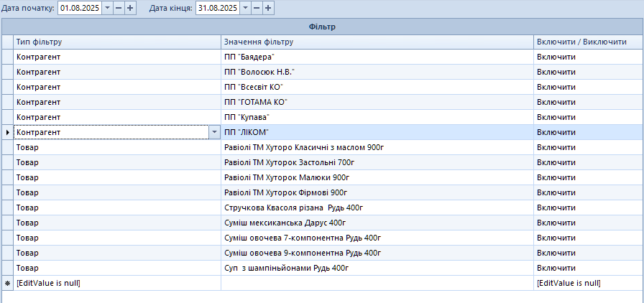Image resolution: width=644 pixels, height=303 pixels.
Task: Increase the end date with plus button
Action: pyautogui.click(x=268, y=8)
